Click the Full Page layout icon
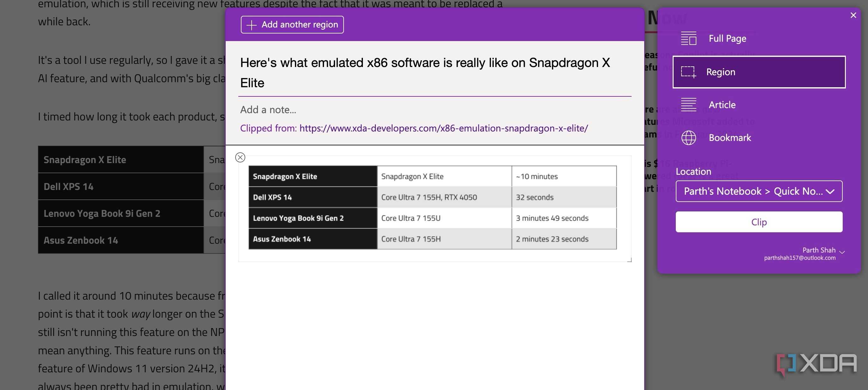 click(688, 38)
